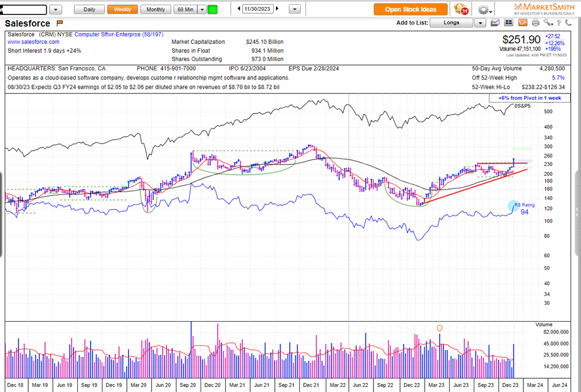Screen dimensions: 581x392
Task: Toggle the green real-time indicator square
Action: [x=213, y=9]
